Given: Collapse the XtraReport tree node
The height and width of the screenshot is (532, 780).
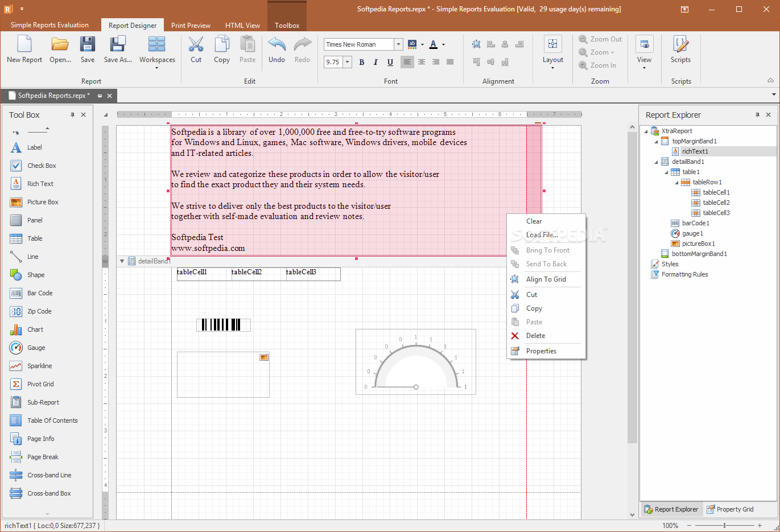Looking at the screenshot, I should (646, 131).
